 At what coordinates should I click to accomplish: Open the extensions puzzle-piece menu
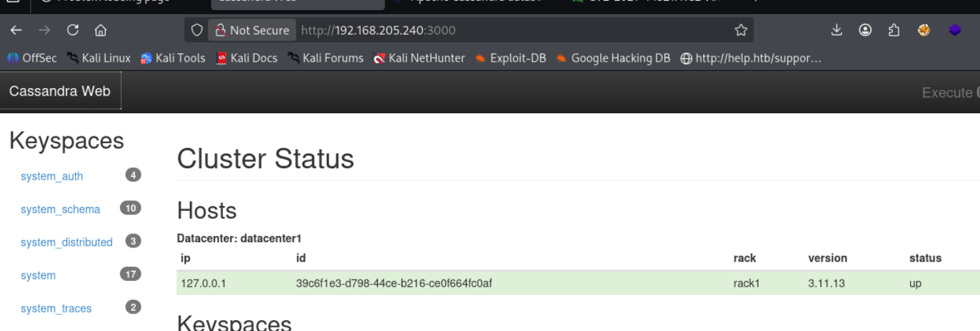coord(893,30)
